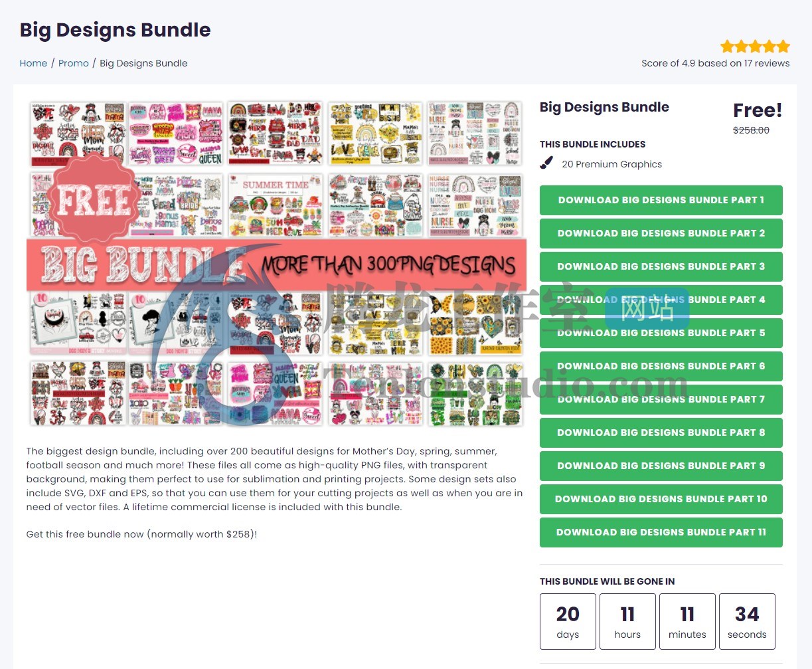The height and width of the screenshot is (669, 812).
Task: Click the Summer Time design thumbnail
Action: 276,205
